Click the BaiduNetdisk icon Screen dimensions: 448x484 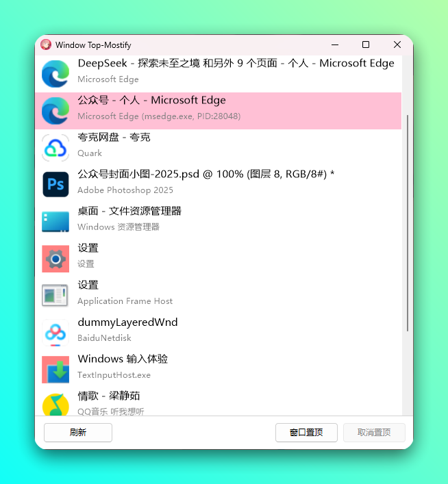(x=55, y=333)
